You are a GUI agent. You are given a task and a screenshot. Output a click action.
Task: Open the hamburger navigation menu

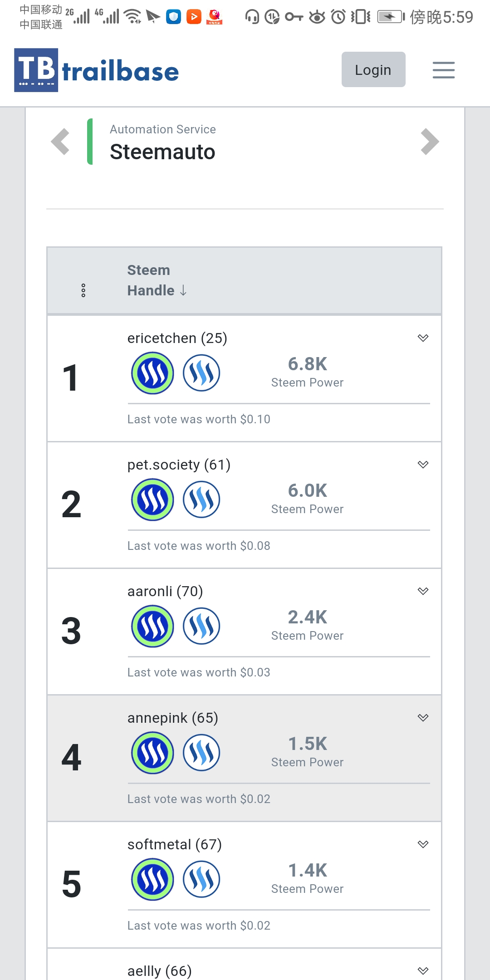(x=443, y=70)
